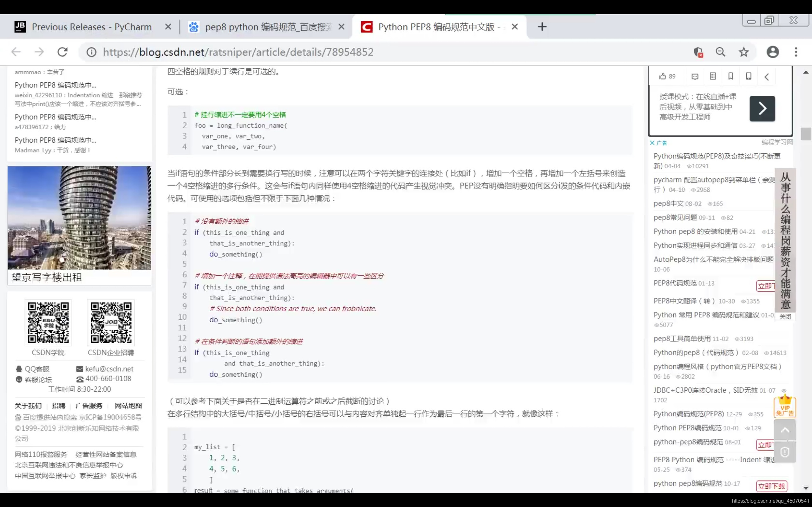The image size is (812, 507).
Task: Click the table of contents icon
Action: [713, 76]
